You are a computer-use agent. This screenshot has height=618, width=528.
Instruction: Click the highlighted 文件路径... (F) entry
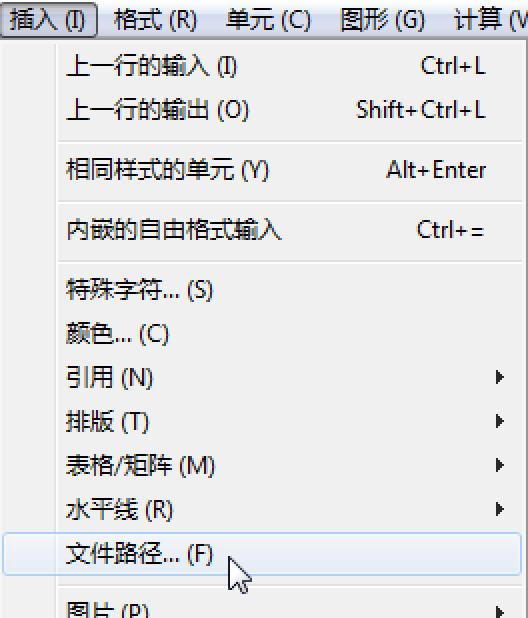tap(262, 554)
